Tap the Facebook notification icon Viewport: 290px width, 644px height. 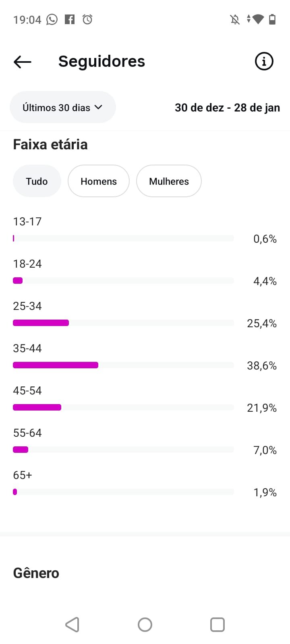(x=70, y=19)
